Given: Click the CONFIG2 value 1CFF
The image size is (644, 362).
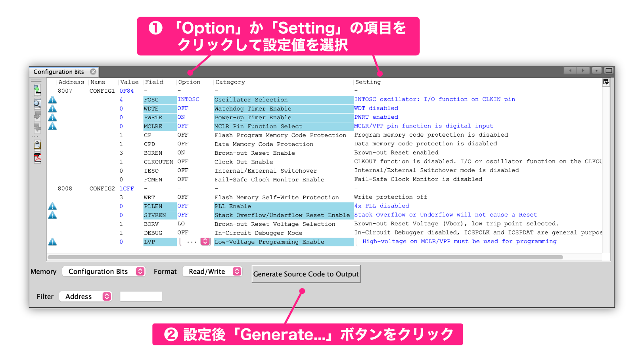Looking at the screenshot, I should pos(127,189).
